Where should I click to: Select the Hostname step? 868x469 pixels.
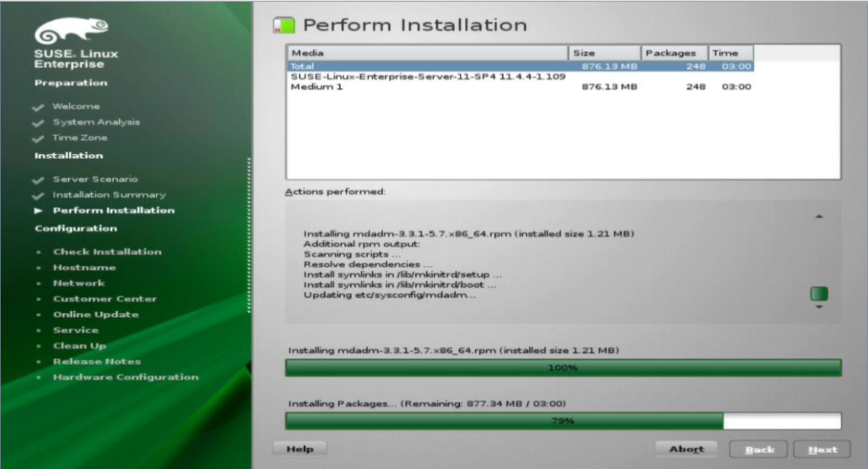point(84,267)
